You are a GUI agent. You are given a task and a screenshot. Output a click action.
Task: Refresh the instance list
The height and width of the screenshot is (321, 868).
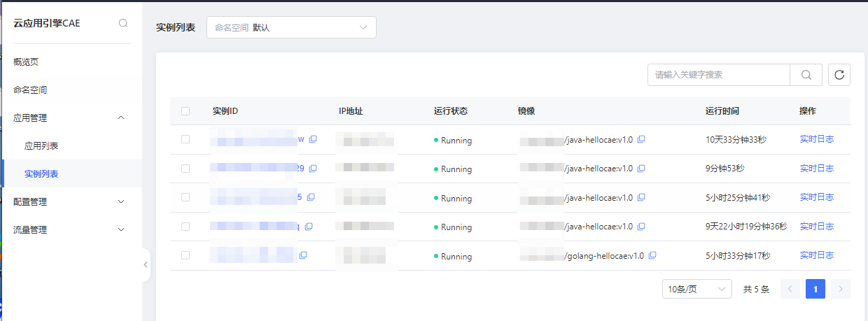click(x=839, y=75)
